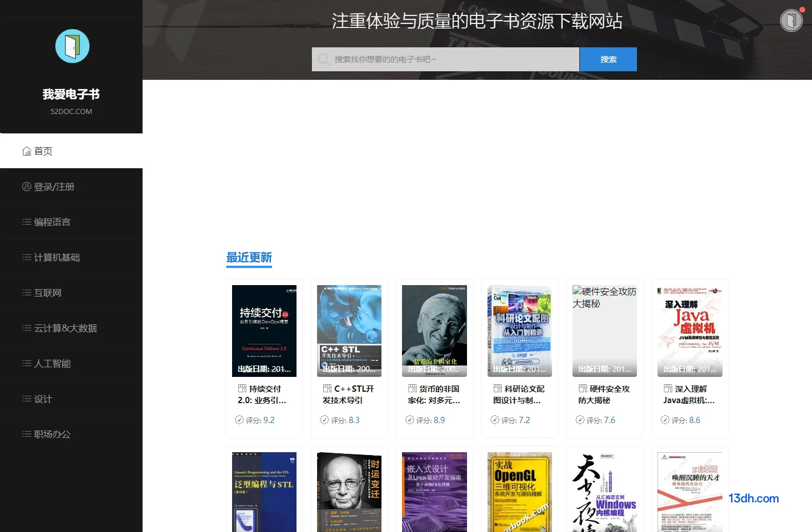Open the 设计 category

coord(71,399)
